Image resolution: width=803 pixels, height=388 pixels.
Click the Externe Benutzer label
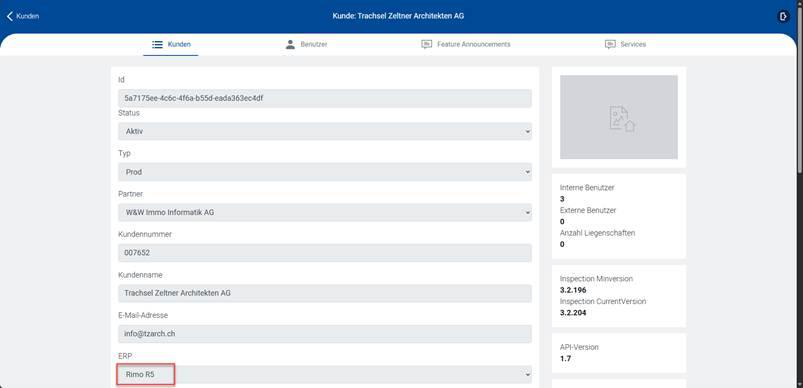point(588,210)
